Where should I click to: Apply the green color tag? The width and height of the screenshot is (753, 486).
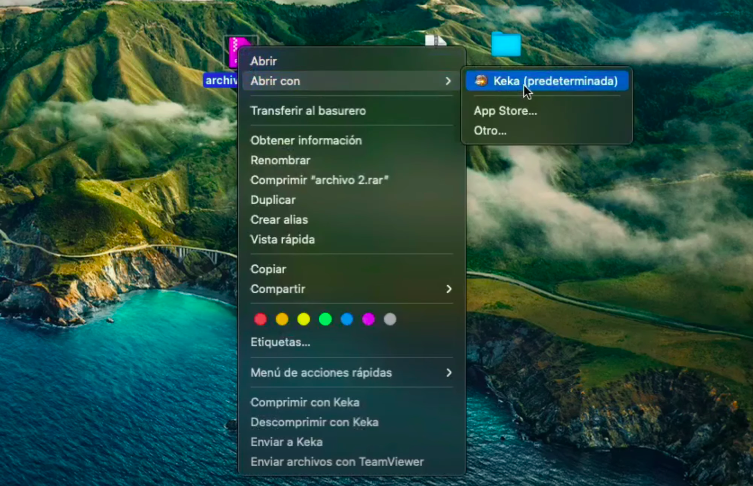click(x=325, y=319)
